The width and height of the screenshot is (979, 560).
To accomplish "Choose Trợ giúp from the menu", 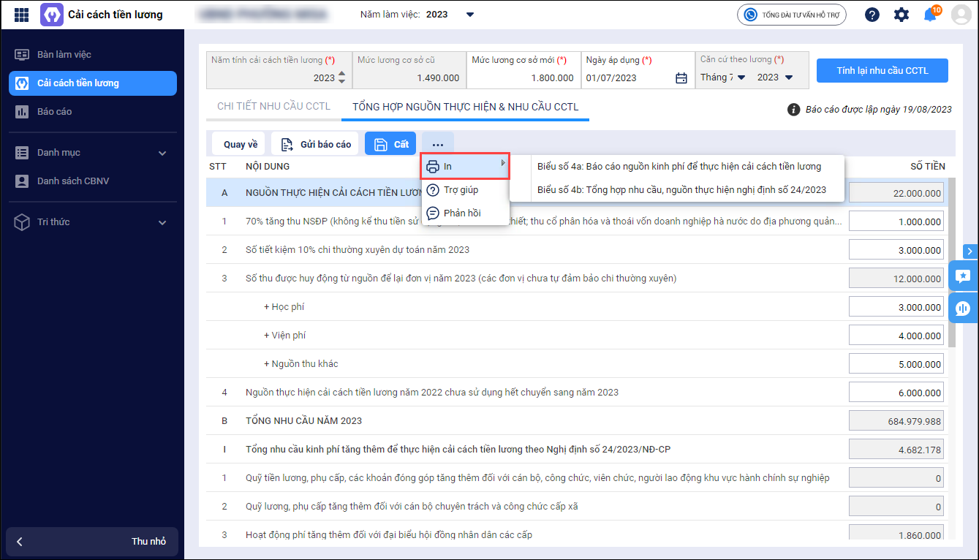I will [465, 190].
